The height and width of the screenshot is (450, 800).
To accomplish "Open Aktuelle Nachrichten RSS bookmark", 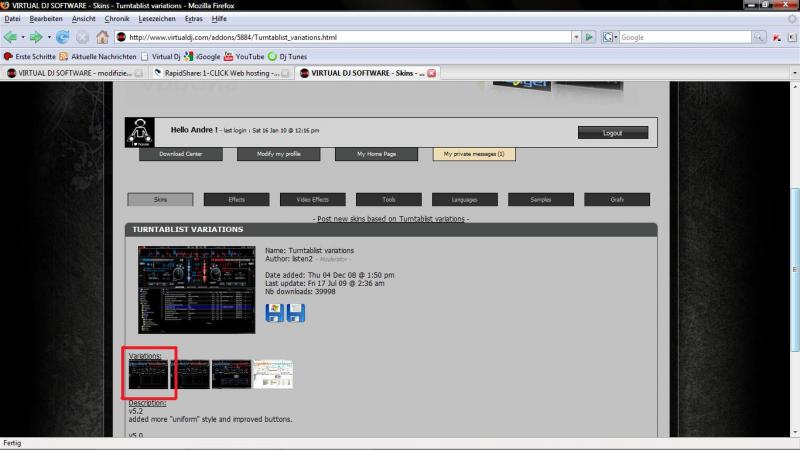I will point(98,57).
